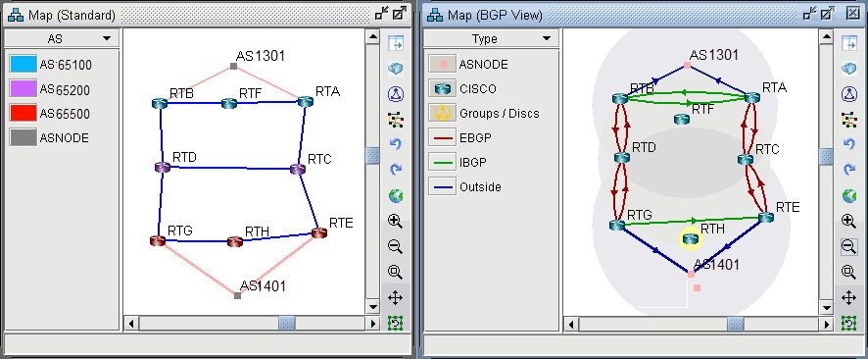Select router RTH in the Standard map
The image size is (868, 359).
coord(235,241)
